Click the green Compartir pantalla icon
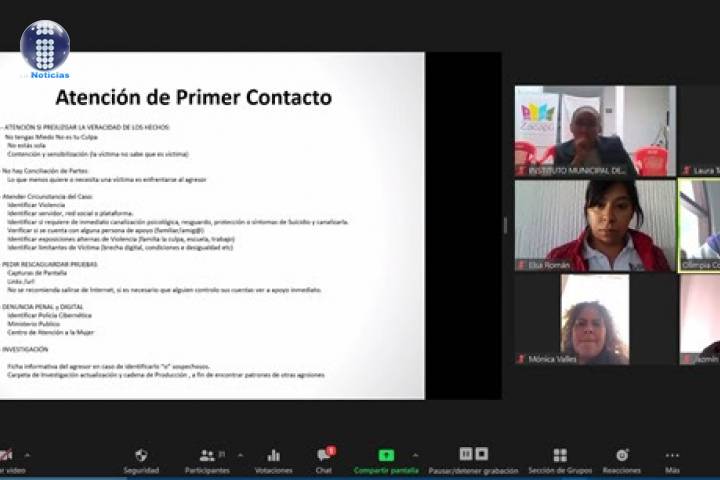This screenshot has height=480, width=720. [385, 455]
